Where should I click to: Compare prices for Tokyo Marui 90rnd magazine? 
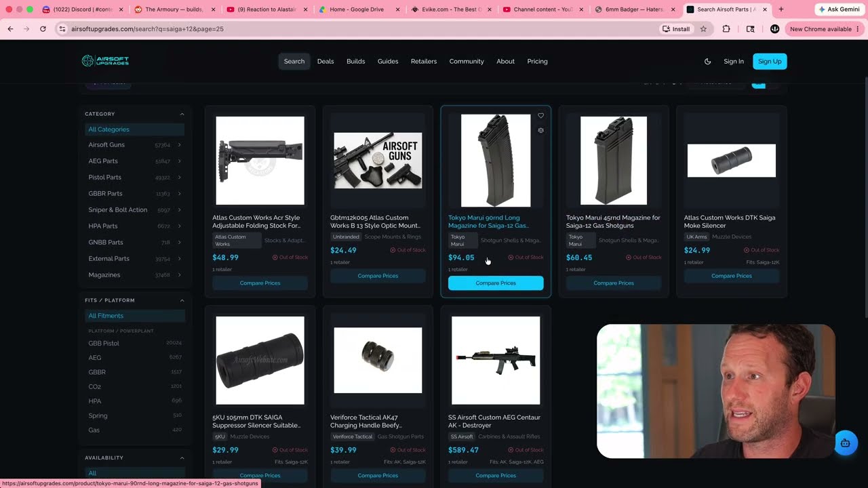[x=496, y=283]
